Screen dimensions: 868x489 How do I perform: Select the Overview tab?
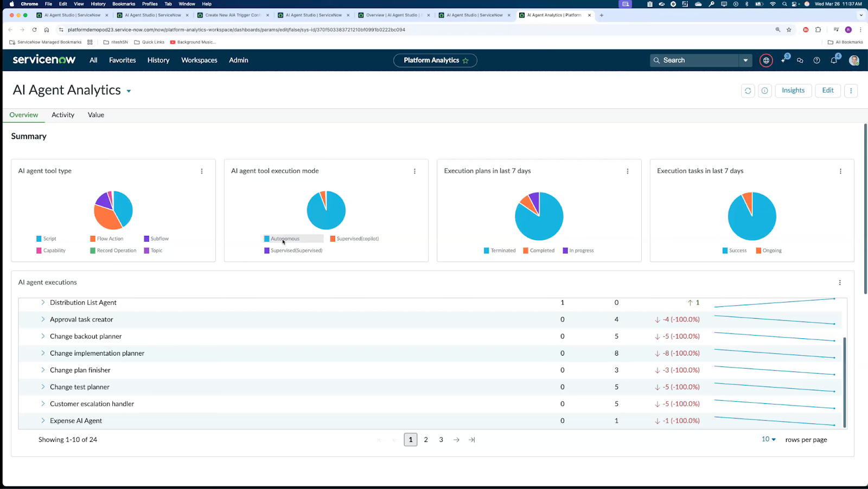pos(24,115)
